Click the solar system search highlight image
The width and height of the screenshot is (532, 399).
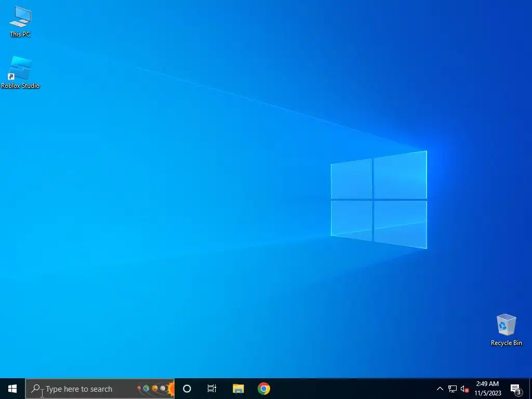coord(155,389)
